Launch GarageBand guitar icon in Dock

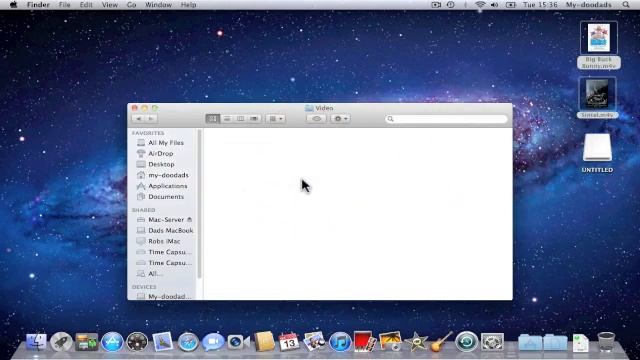[441, 342]
